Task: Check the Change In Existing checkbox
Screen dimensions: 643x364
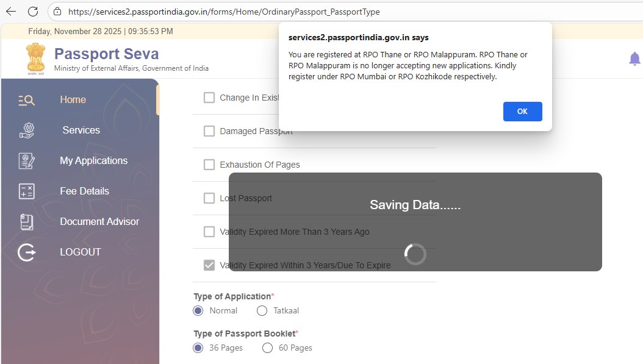Action: point(209,98)
